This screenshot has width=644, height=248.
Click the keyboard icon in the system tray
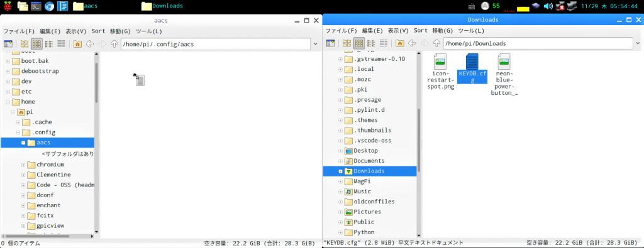pyautogui.click(x=472, y=6)
